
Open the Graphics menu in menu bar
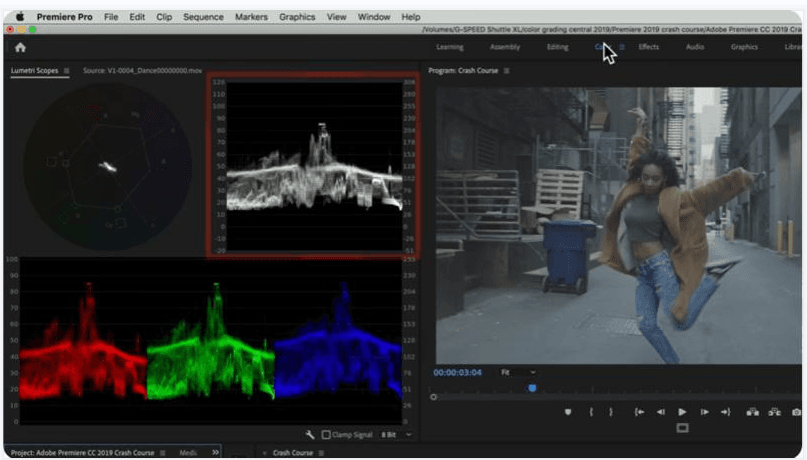(297, 17)
